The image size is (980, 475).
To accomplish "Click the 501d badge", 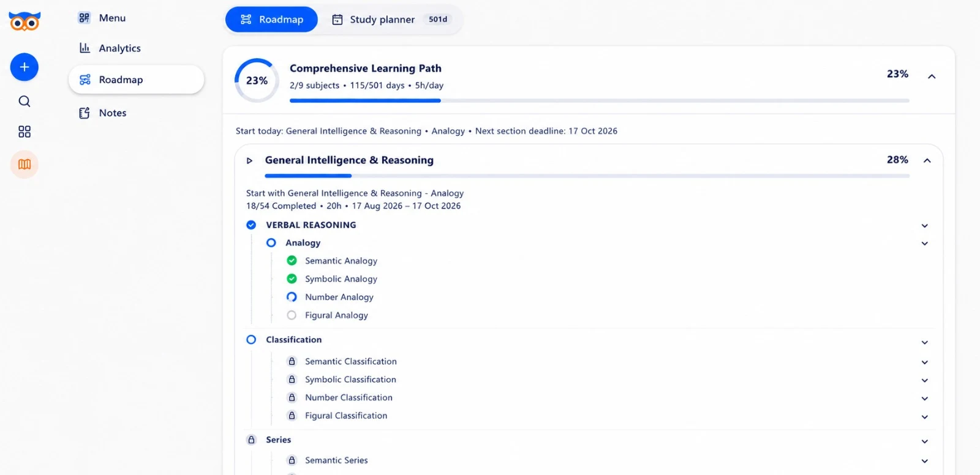I will coord(438,20).
